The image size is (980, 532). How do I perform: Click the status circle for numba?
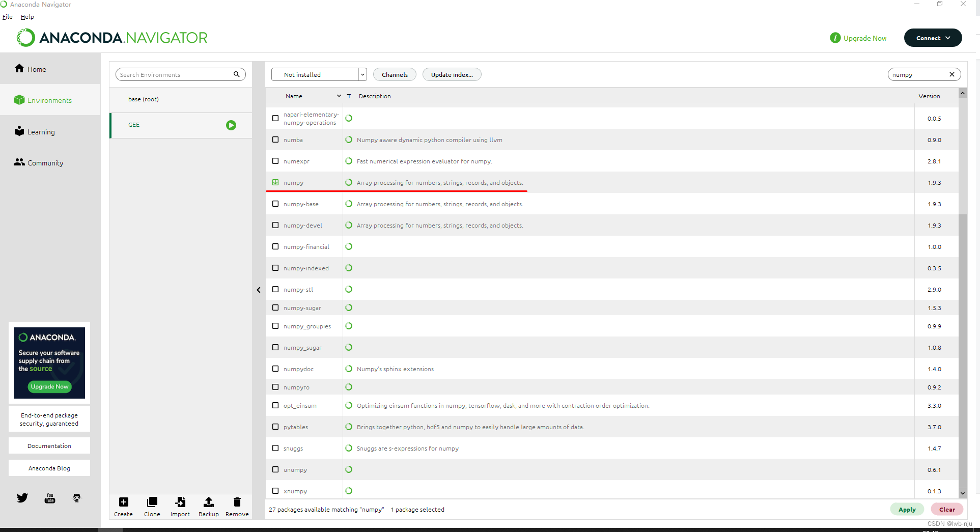(x=349, y=139)
